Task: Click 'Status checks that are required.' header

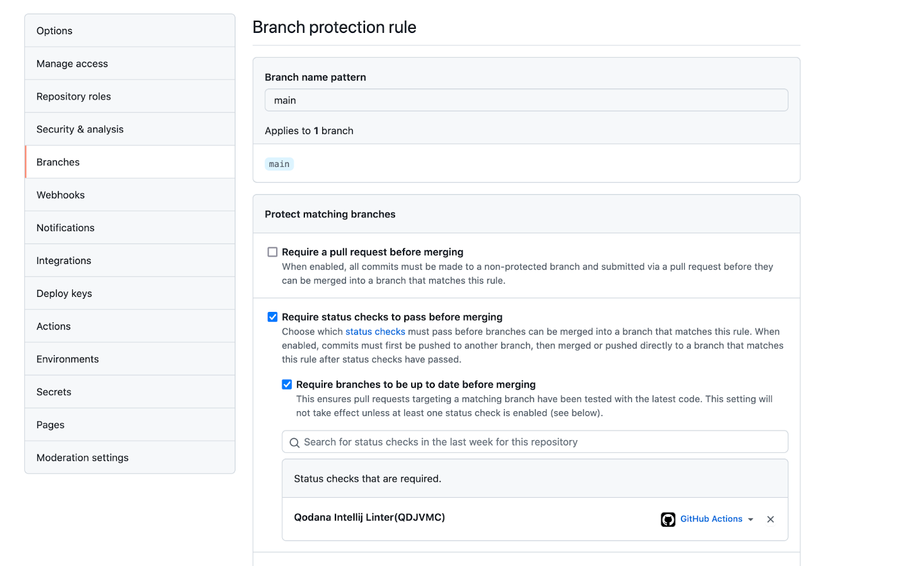Action: click(x=367, y=479)
